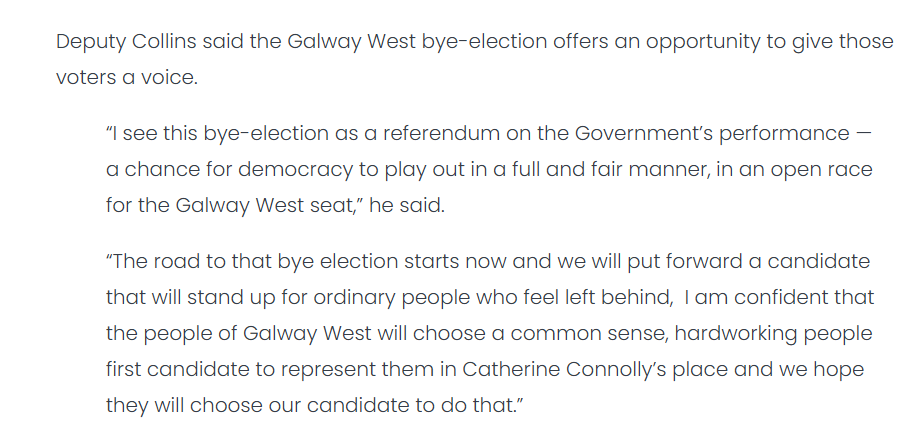912x444 pixels.
Task: Click the words 'Deputy Collins' in the first paragraph
Action: (126, 42)
